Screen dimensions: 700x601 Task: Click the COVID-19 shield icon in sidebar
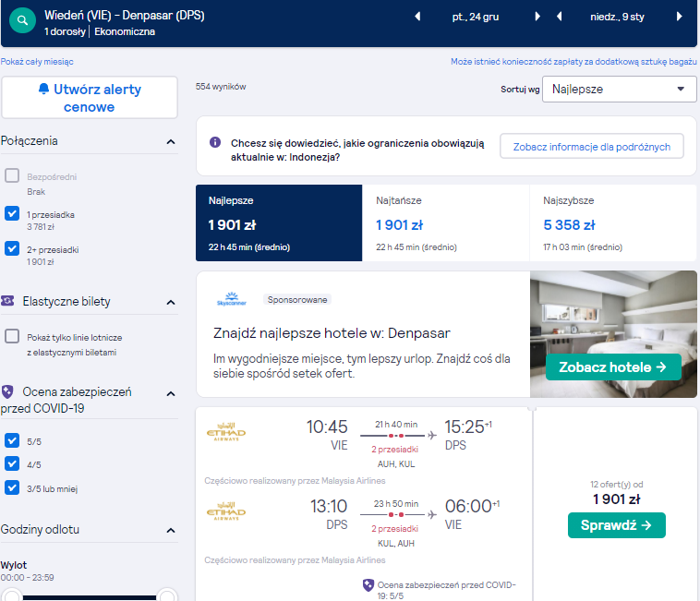(7, 391)
